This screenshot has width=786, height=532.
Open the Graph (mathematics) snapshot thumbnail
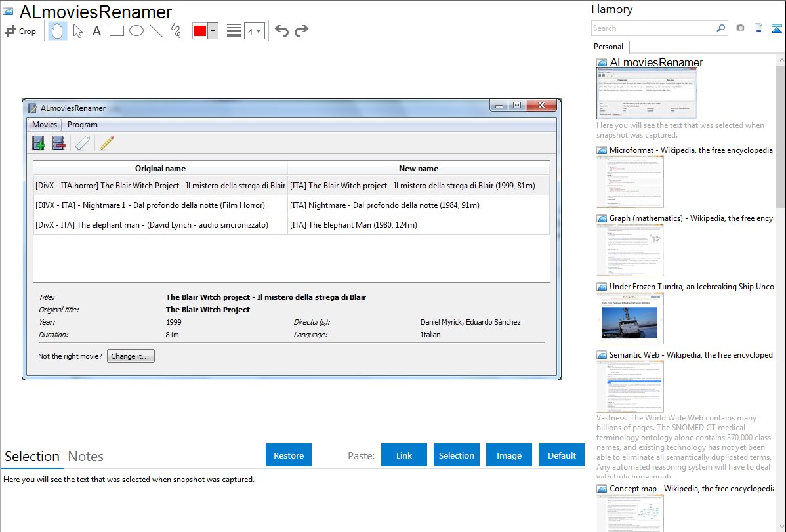pyautogui.click(x=630, y=250)
